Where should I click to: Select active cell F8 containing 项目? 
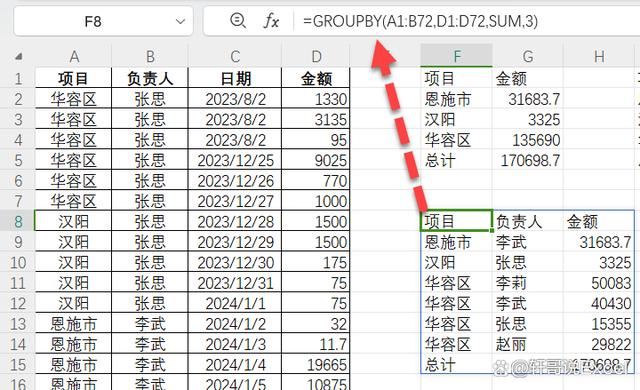point(457,221)
